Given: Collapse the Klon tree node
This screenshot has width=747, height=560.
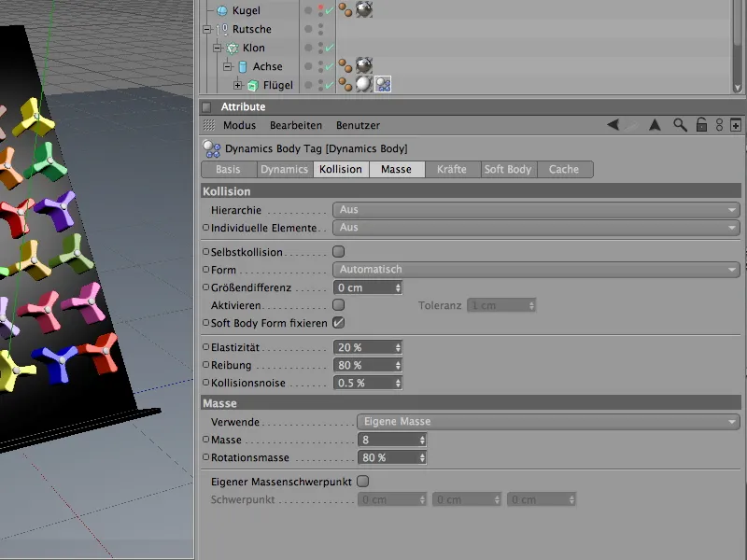Looking at the screenshot, I should pyautogui.click(x=218, y=49).
